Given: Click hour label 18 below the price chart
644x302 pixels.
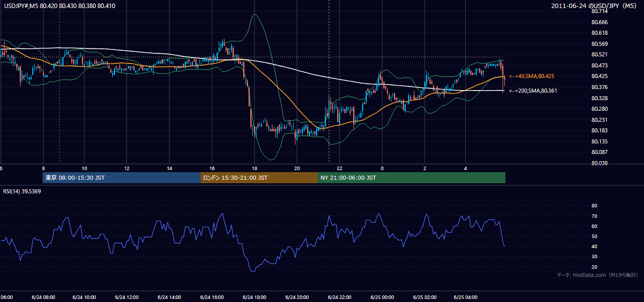Looking at the screenshot, I should 255,168.
